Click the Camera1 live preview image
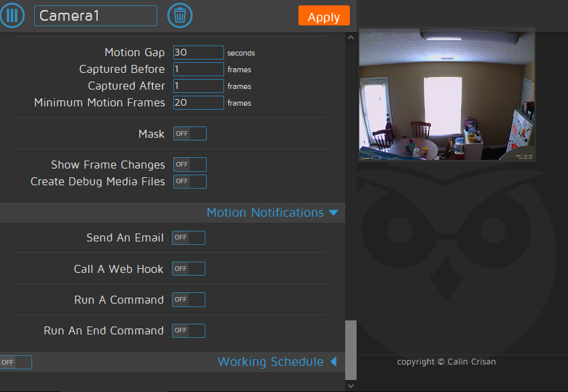 (446, 94)
